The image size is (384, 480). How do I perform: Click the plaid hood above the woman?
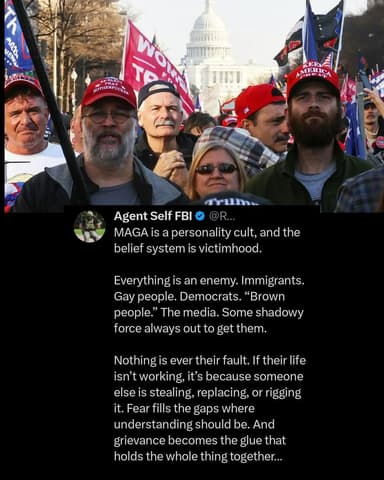point(237,147)
